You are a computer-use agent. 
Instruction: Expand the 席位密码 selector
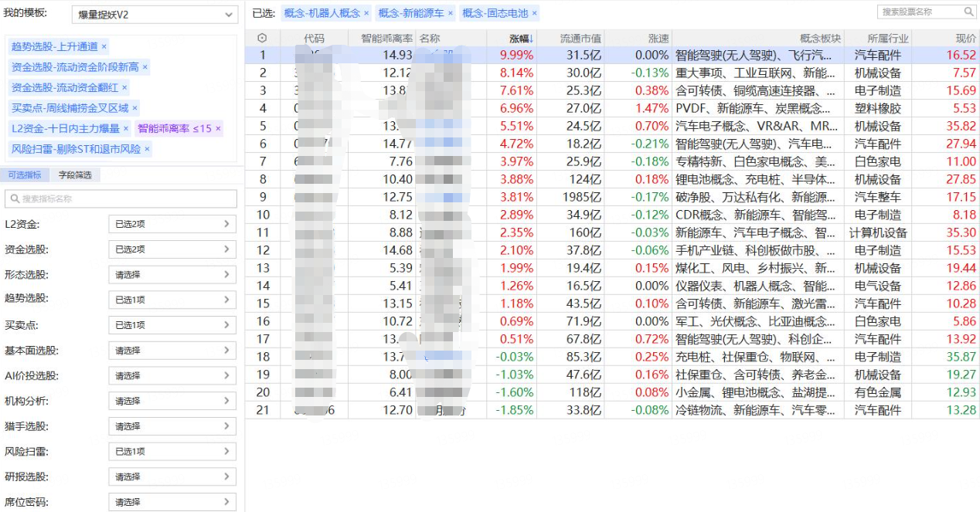(x=172, y=502)
